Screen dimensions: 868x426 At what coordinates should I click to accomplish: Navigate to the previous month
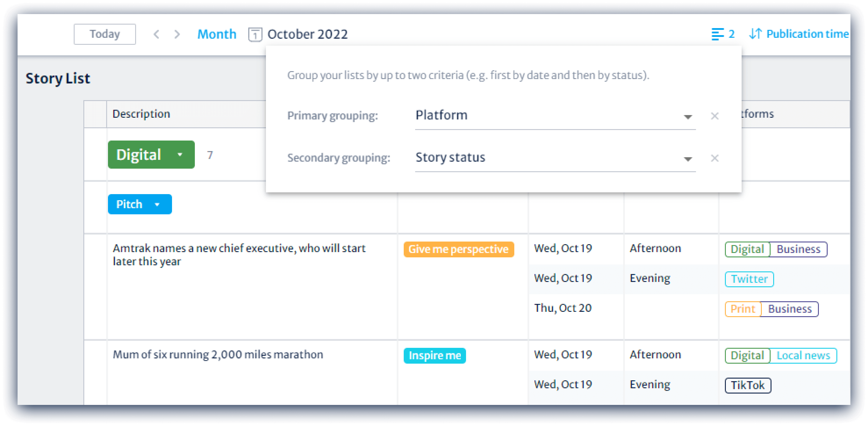156,34
